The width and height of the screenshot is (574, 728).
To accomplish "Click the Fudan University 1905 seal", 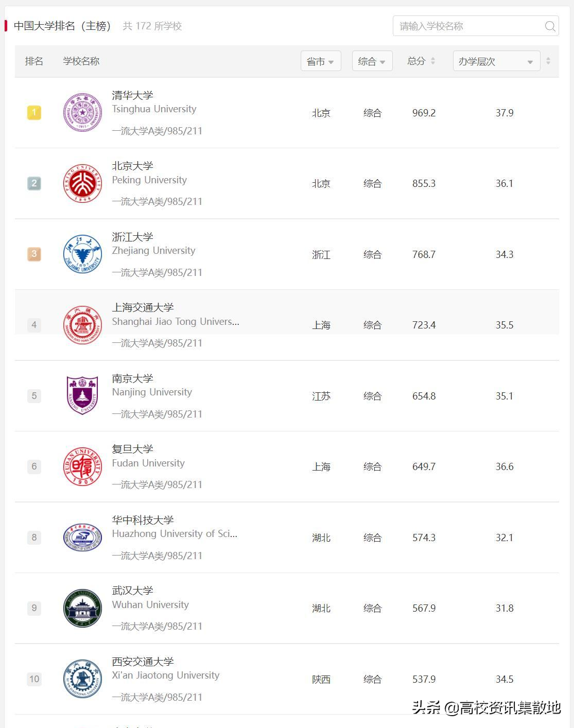I will coord(82,466).
